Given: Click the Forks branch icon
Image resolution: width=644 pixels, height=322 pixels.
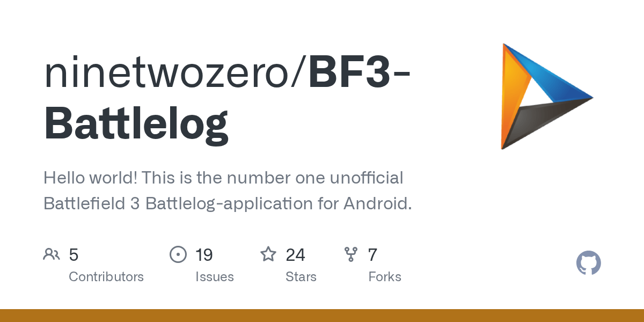Looking at the screenshot, I should pos(351,254).
